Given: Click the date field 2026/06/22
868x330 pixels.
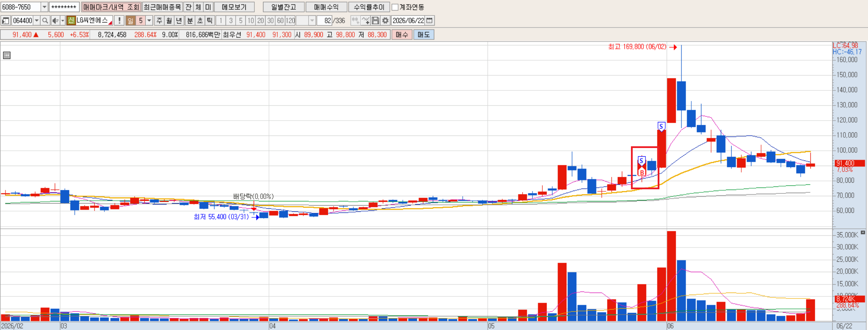Looking at the screenshot, I should (x=408, y=21).
